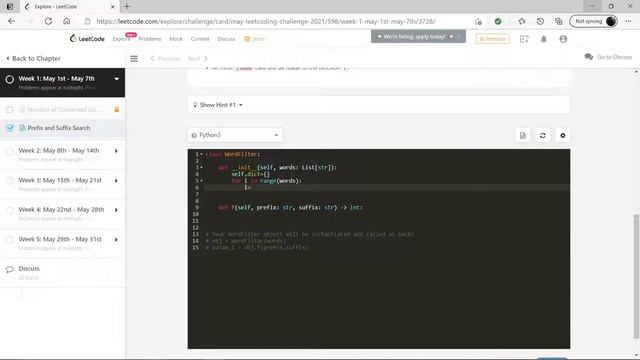Click the Week 2 progress circle
Image resolution: width=640 pixels, height=360 pixels.
pos(10,151)
